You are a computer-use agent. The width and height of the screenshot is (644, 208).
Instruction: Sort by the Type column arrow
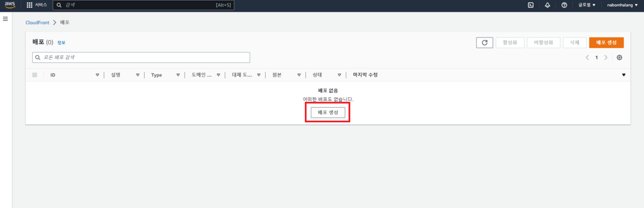[178, 75]
